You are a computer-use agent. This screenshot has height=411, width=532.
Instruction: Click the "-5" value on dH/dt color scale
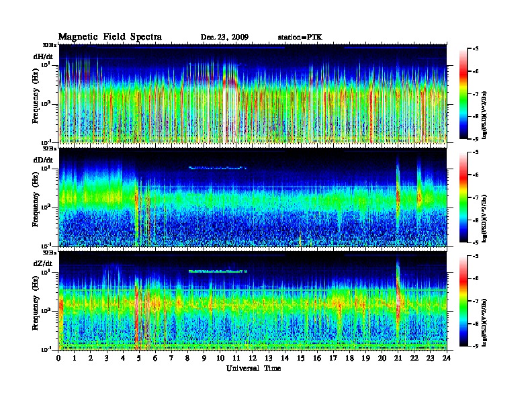476,49
